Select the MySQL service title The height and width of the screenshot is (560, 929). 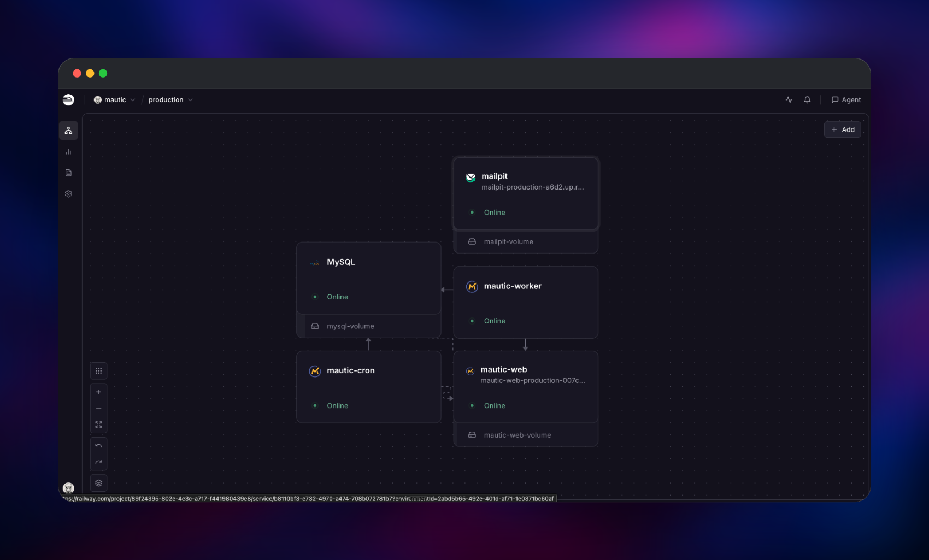[x=341, y=262]
